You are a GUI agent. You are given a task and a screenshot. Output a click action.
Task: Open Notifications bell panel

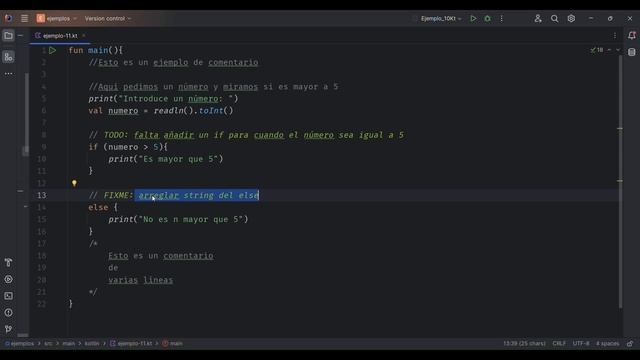[632, 36]
